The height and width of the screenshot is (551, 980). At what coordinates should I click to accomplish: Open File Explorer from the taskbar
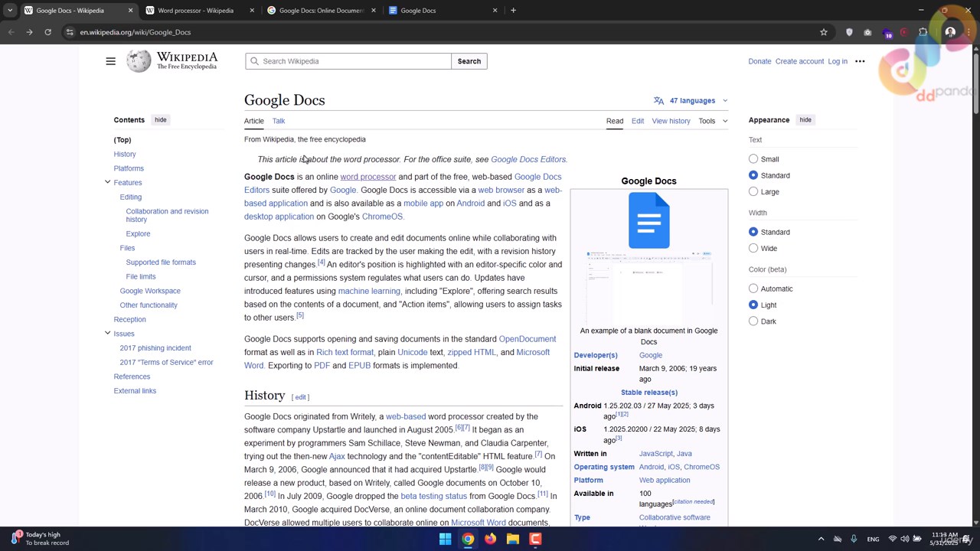513,539
